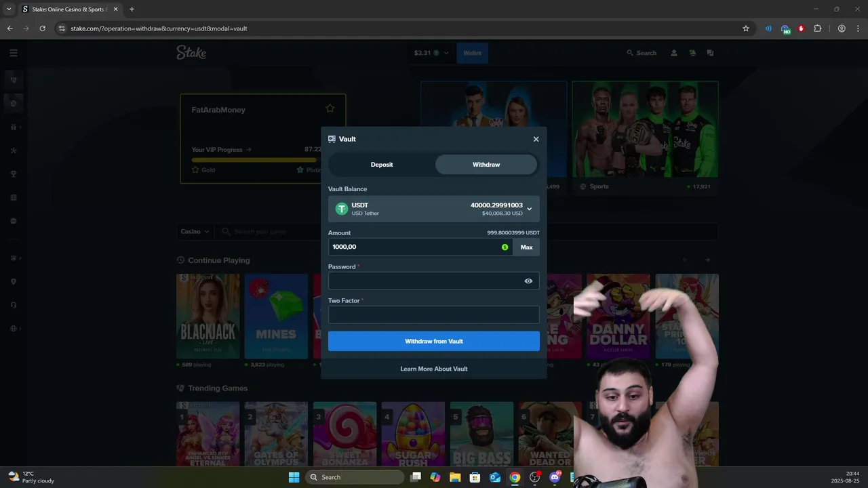Screen dimensions: 868x488
Task: Close the Vault dialog with X
Action: tap(536, 139)
